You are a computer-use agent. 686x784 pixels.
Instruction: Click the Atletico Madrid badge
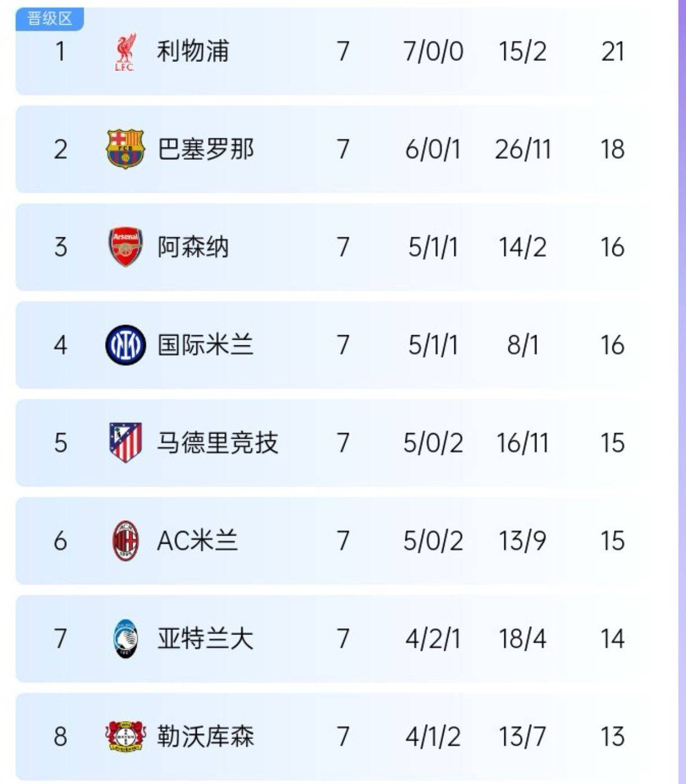click(125, 443)
